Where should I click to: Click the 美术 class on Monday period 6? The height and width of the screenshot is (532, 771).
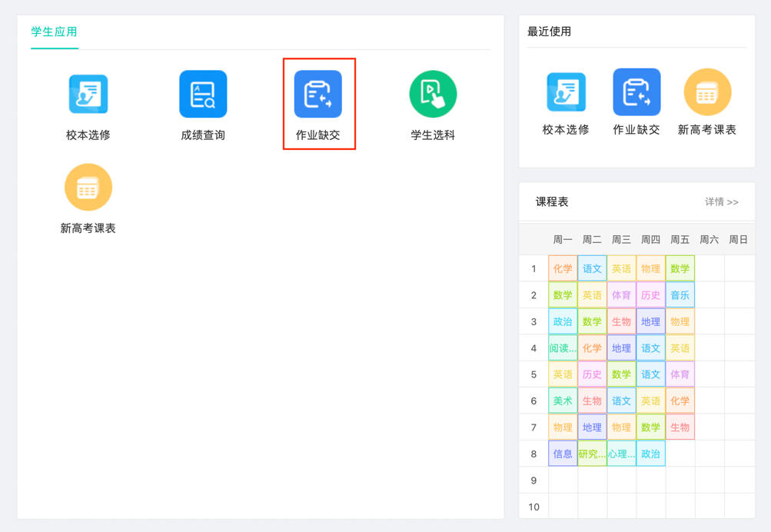(563, 401)
